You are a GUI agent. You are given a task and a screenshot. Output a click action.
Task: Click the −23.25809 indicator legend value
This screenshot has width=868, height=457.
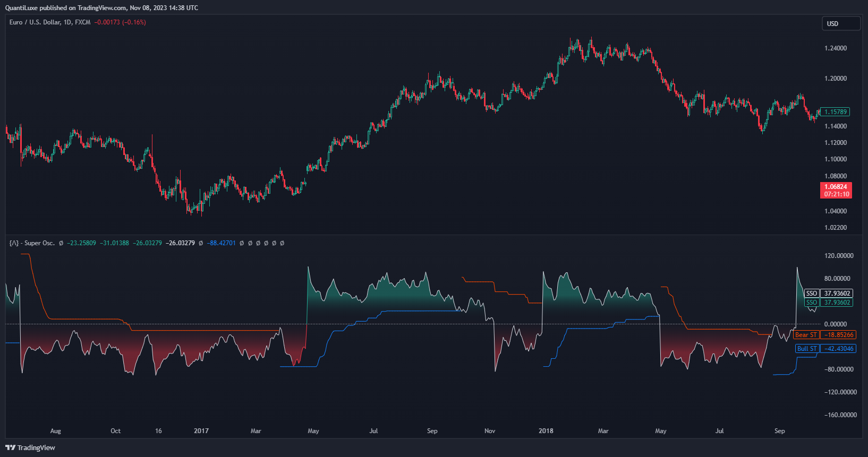point(81,243)
